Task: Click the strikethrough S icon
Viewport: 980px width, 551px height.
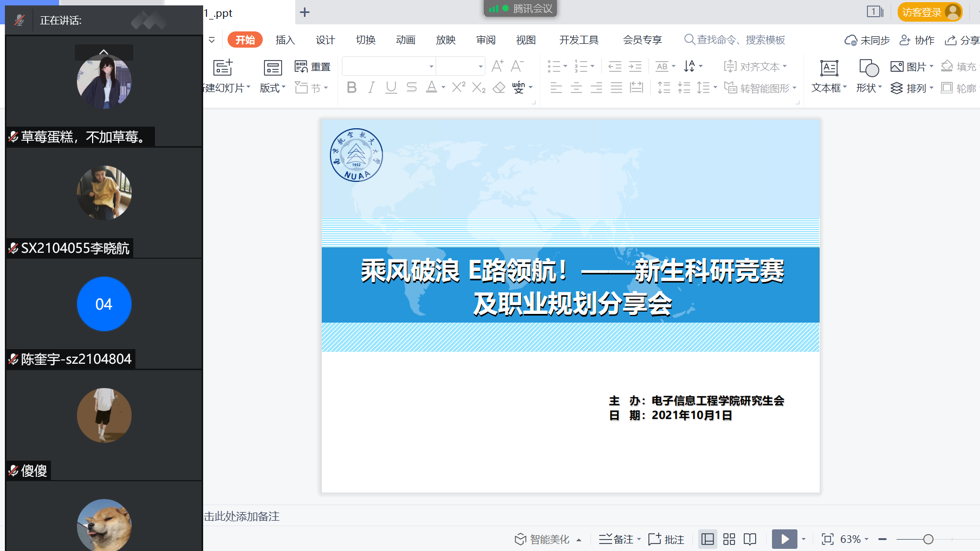Action: (x=412, y=88)
